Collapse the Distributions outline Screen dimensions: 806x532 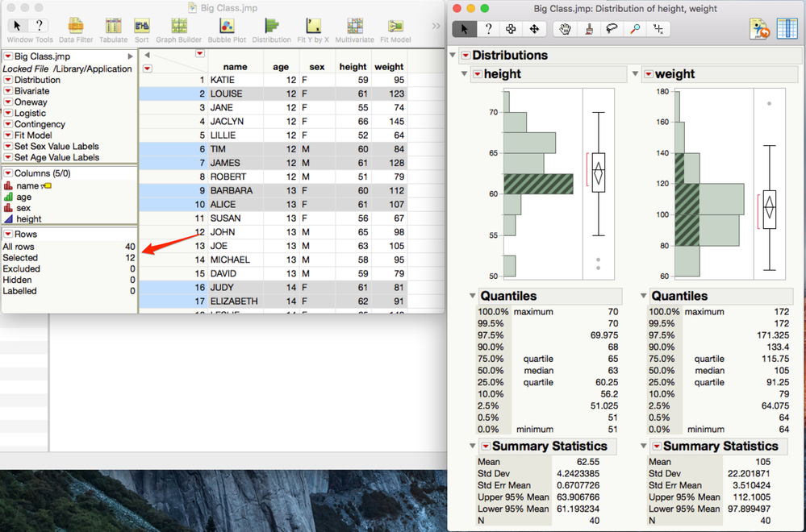point(453,55)
